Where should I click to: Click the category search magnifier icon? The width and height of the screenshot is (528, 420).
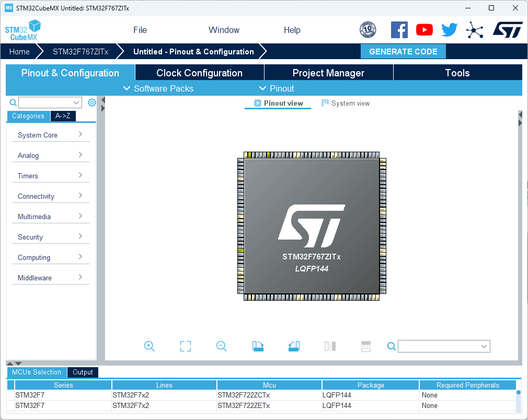coord(13,103)
